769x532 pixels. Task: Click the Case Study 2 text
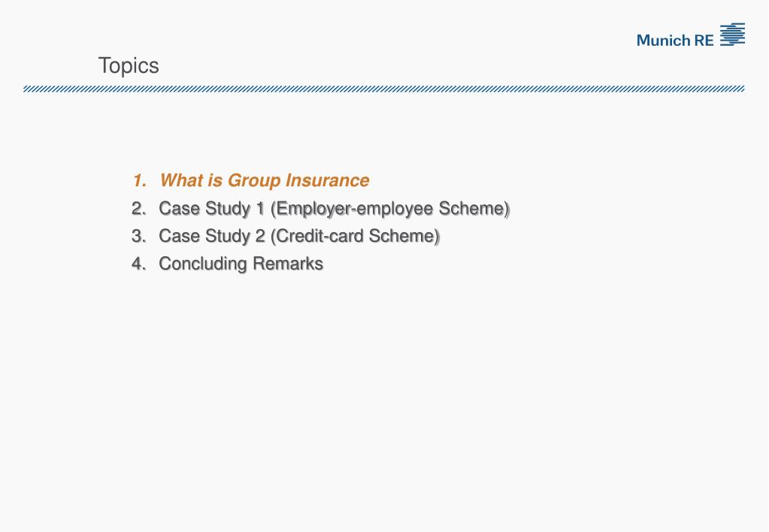click(212, 237)
